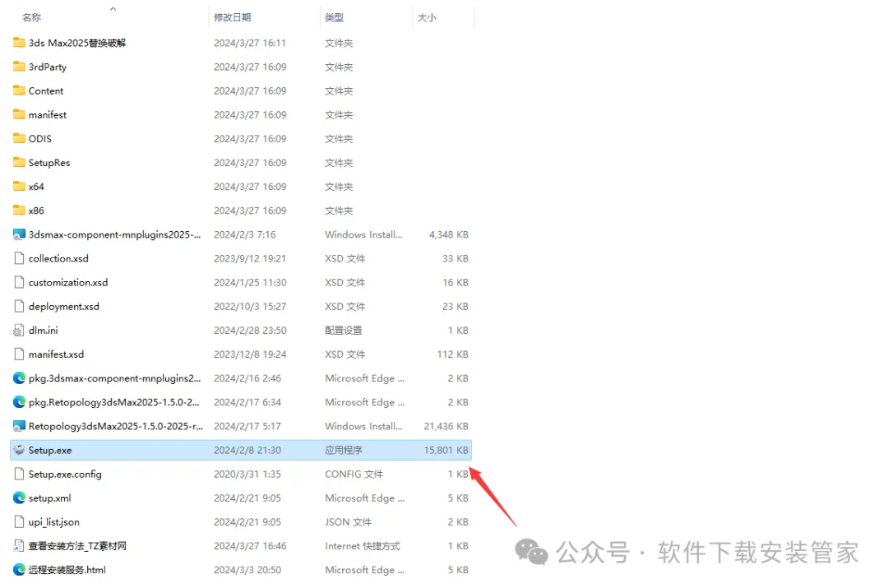Click the size value "112 KB"

coord(452,354)
